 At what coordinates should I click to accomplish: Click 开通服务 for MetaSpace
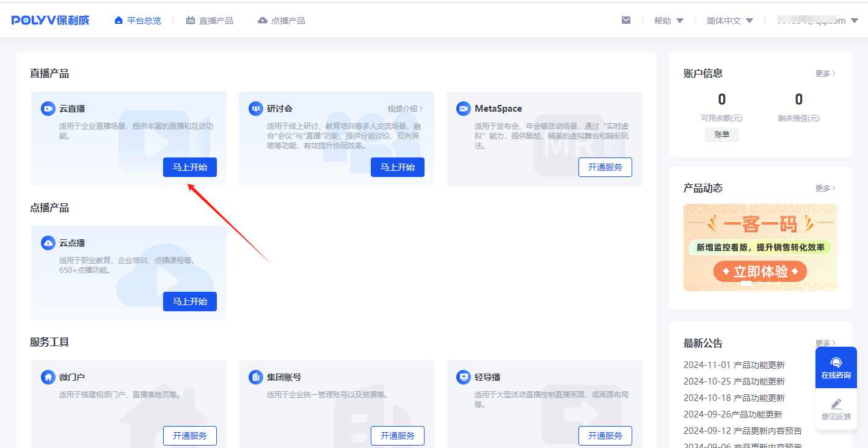[x=605, y=167]
